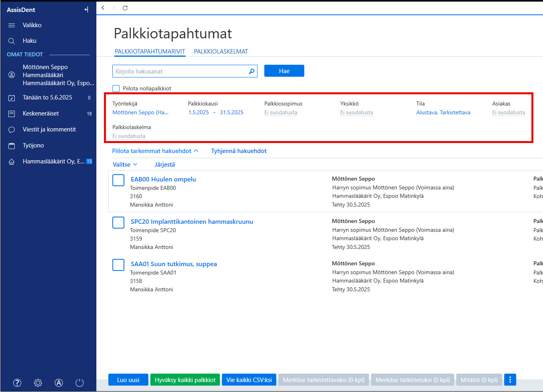Screen dimensions: 543x392
Task: Collapse Piilota tarkemmat hakuehdot section
Action: (x=155, y=151)
